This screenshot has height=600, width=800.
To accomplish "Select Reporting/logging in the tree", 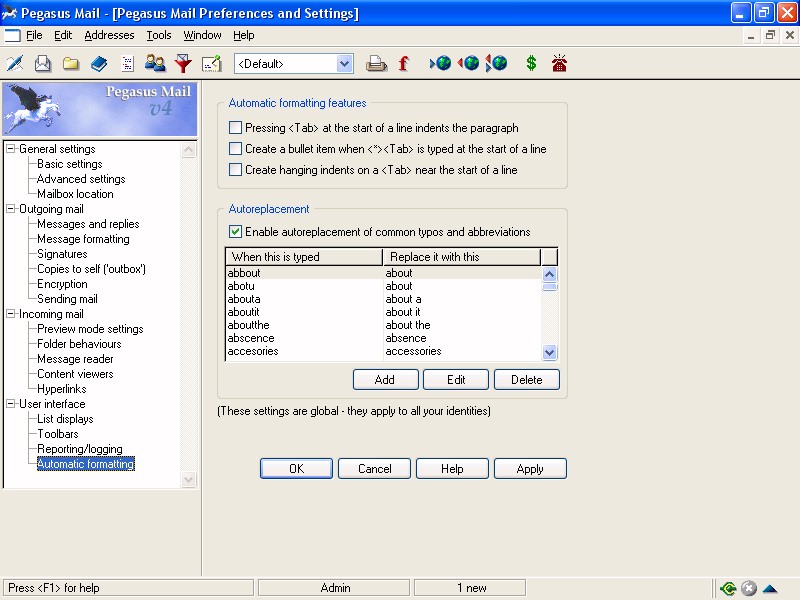I will click(x=80, y=449).
